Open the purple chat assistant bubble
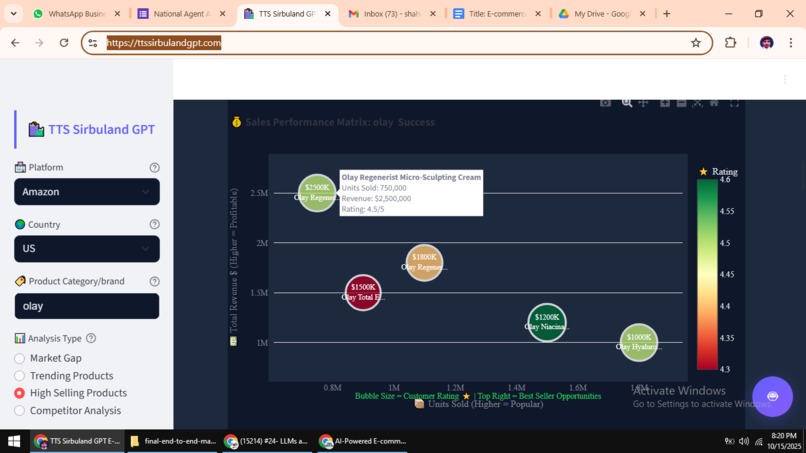Screen dimensions: 806x453 point(772,396)
